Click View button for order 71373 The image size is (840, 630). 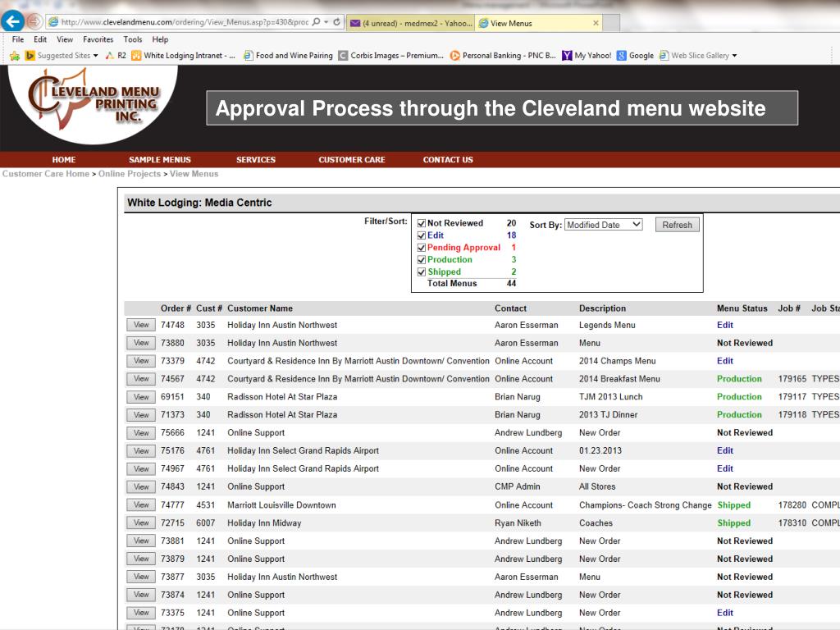click(x=141, y=414)
